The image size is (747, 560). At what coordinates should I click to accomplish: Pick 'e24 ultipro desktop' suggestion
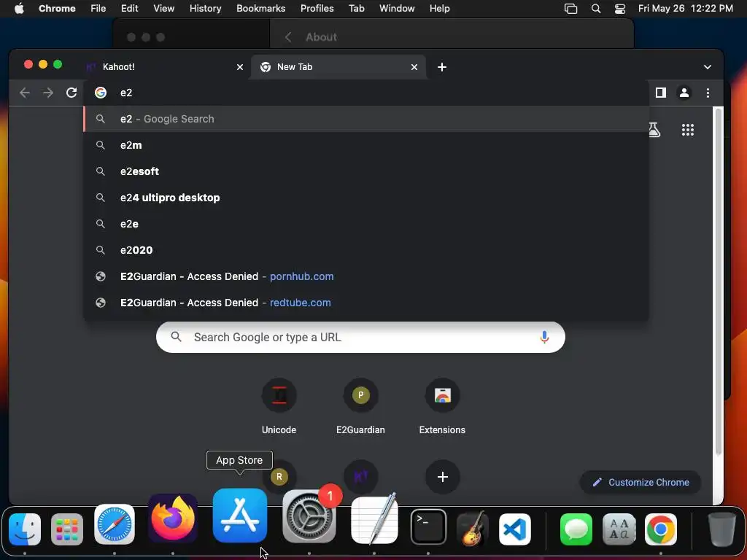pos(366,198)
